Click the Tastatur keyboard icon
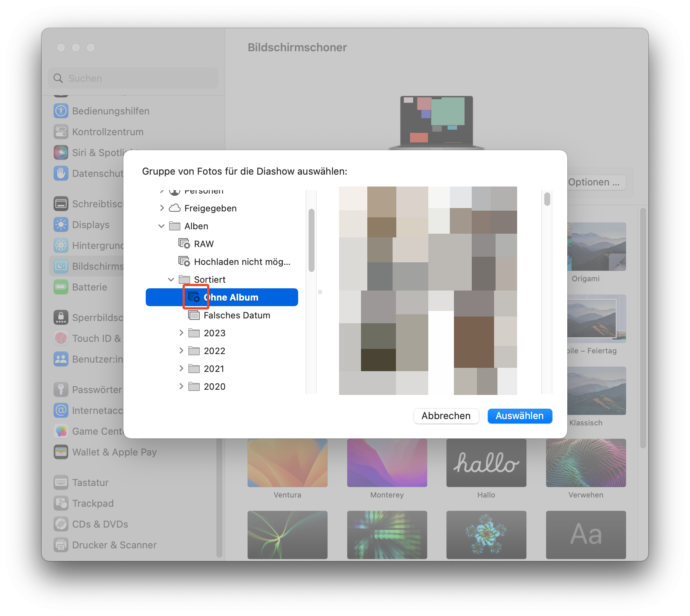This screenshot has width=690, height=616. [61, 482]
